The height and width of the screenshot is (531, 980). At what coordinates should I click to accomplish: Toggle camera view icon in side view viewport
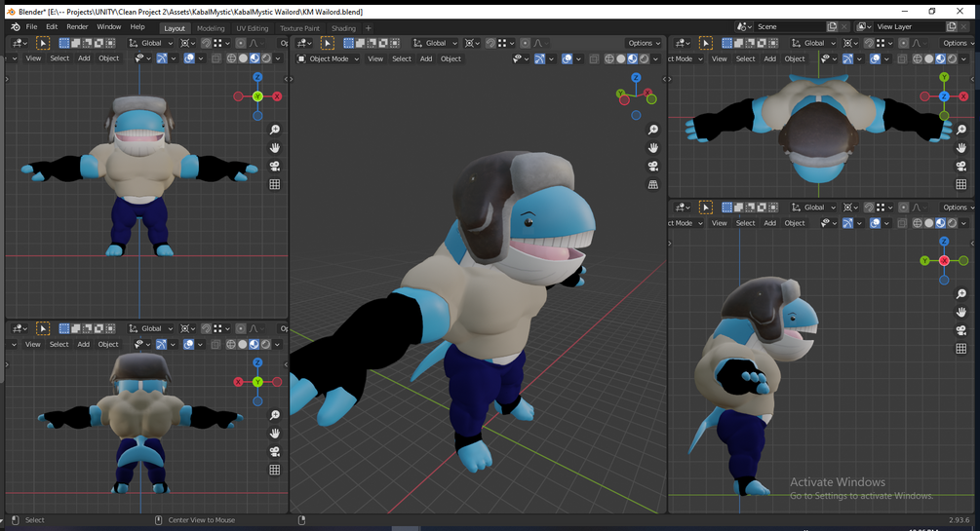[961, 330]
